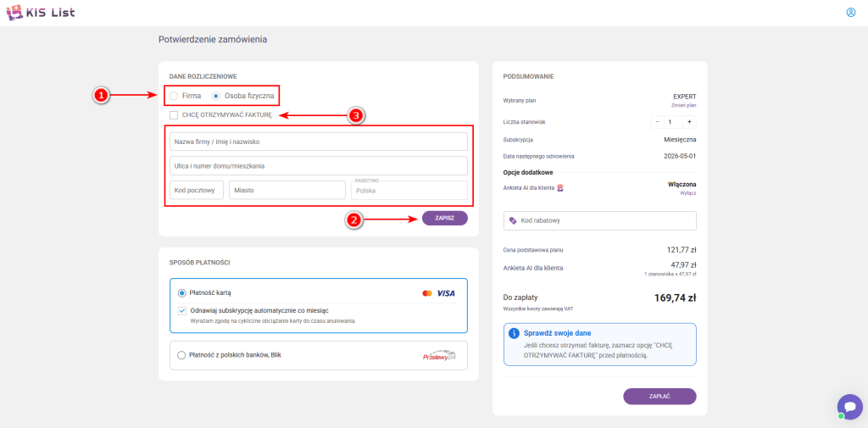Enable the CHCĘ OTRZYMYWAĆ FAKTURĘ checkbox

pos(174,115)
